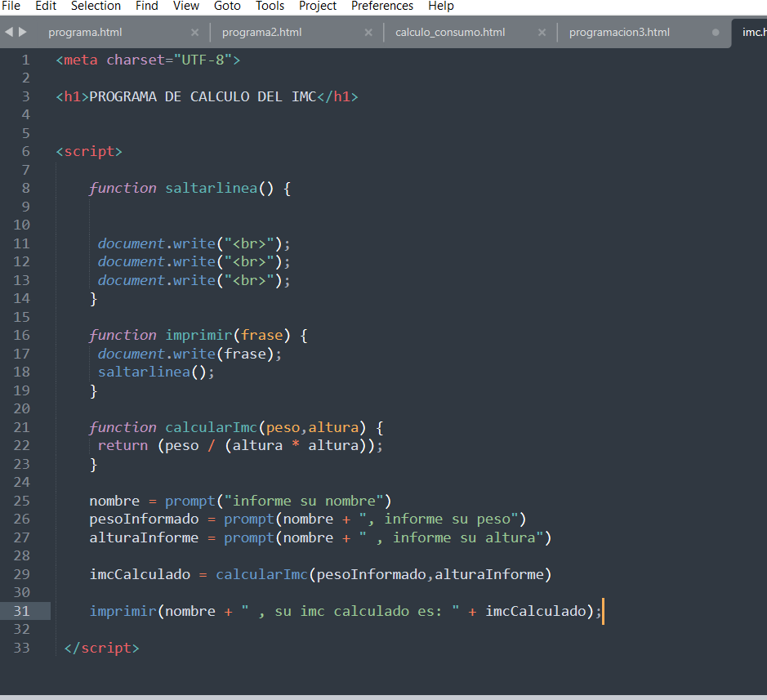The height and width of the screenshot is (700, 767).
Task: Click the closing script tag
Action: click(x=102, y=648)
